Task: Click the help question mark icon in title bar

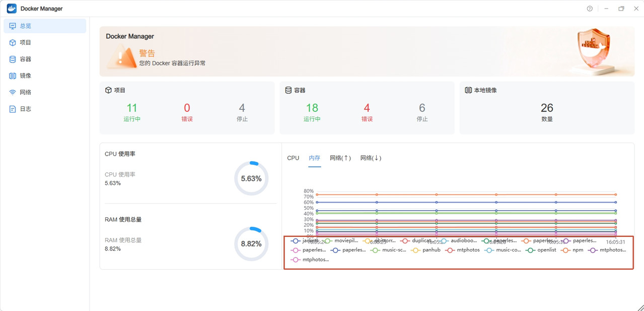Action: [590, 9]
